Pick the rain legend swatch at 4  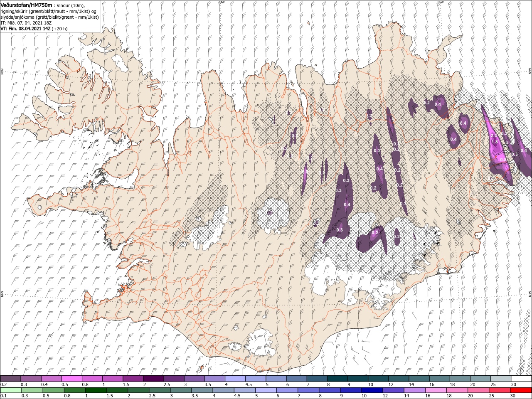[x=224, y=390]
